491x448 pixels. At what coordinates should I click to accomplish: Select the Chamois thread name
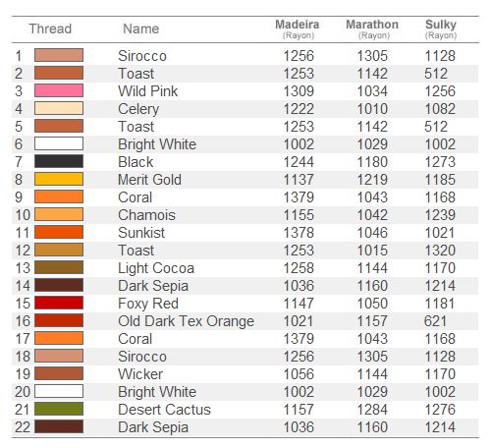[x=146, y=215]
